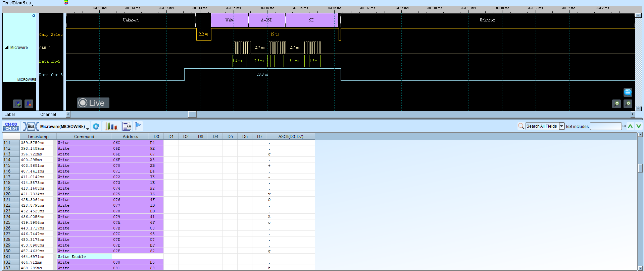Open Microwire bus settings gear
The image size is (644, 271).
click(x=34, y=16)
